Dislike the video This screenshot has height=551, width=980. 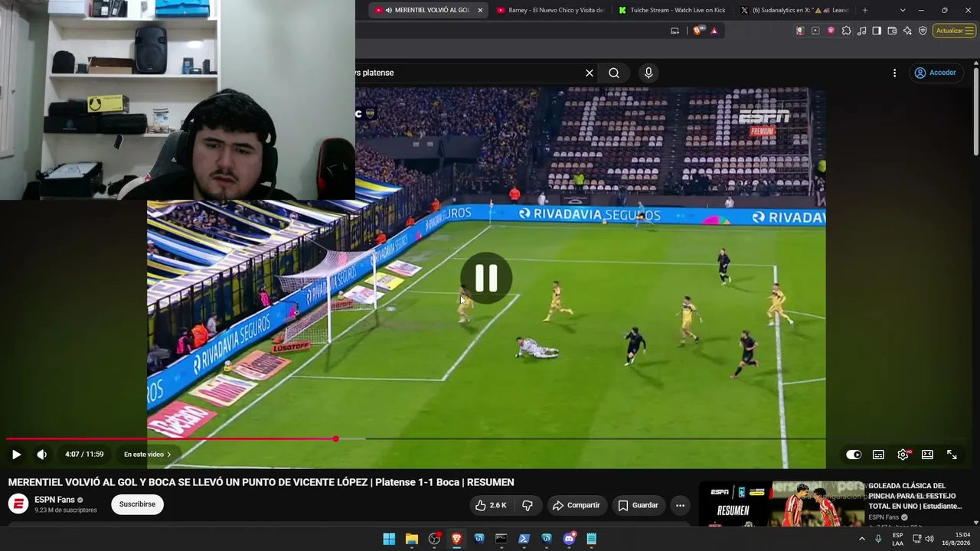528,505
